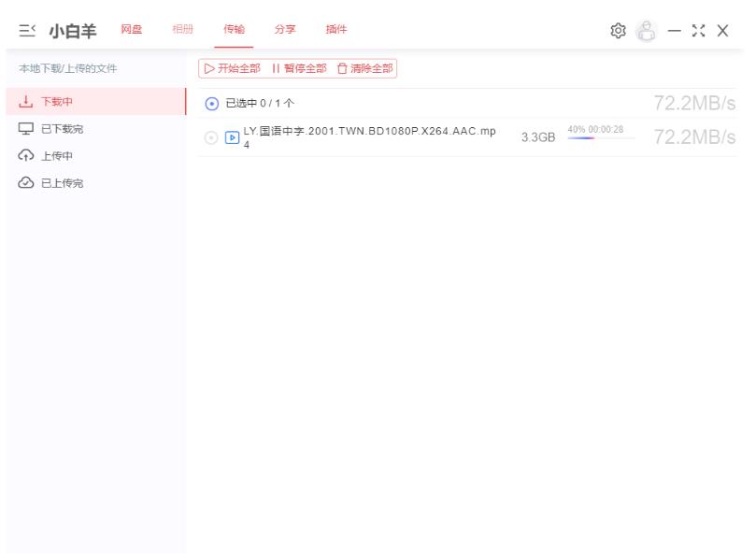This screenshot has width=756, height=559.
Task: Go to the 分享 tab
Action: point(285,30)
